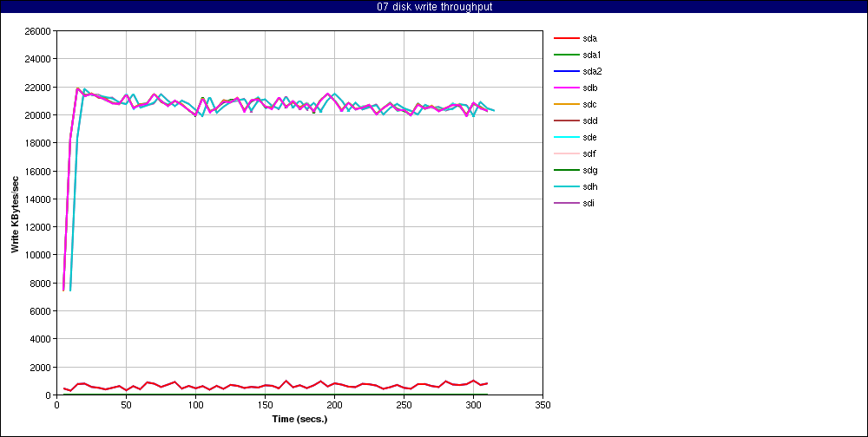Click the 300 x-axis tick value
This screenshot has height=437, width=868.
click(473, 405)
